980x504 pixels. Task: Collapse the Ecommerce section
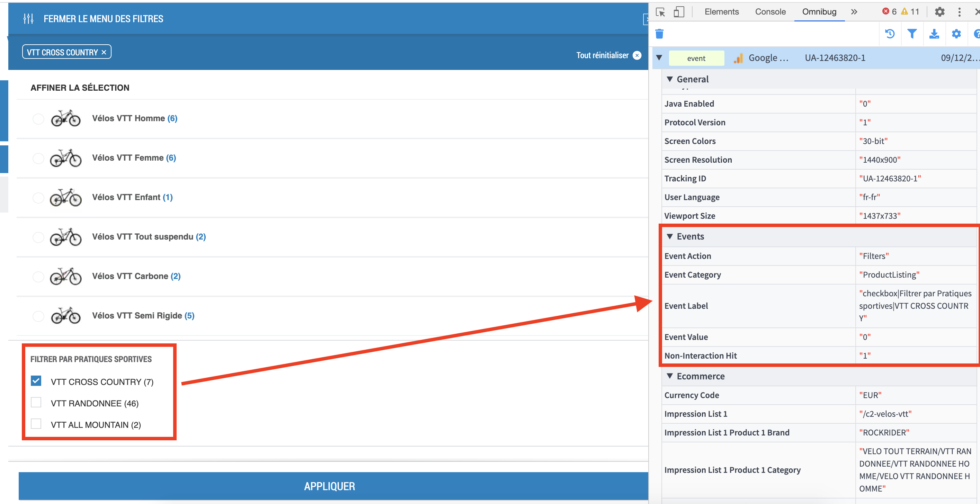point(670,376)
